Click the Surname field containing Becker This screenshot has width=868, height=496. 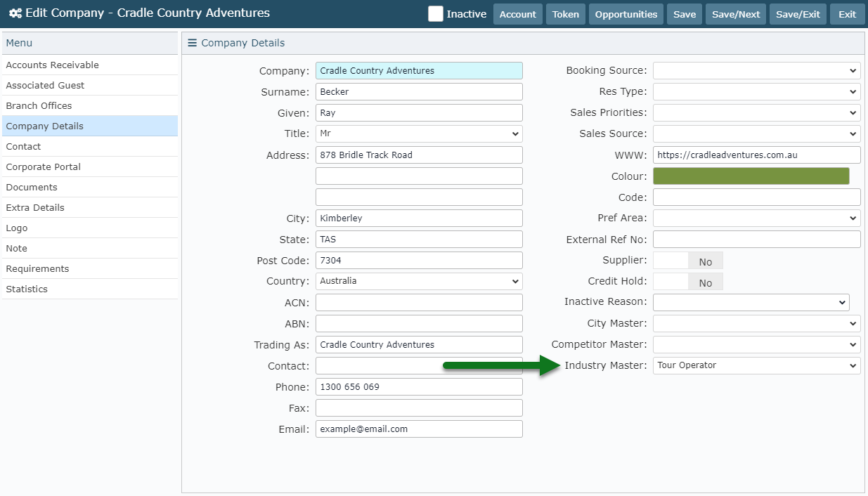[419, 91]
